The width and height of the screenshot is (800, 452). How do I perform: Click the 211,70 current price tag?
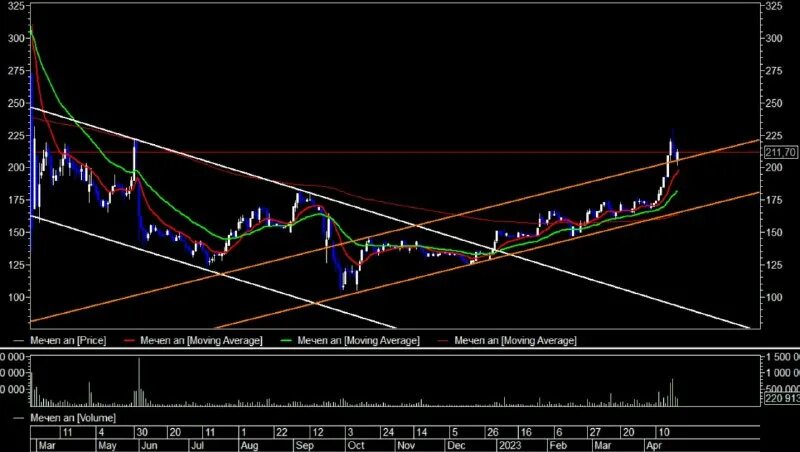(x=781, y=152)
